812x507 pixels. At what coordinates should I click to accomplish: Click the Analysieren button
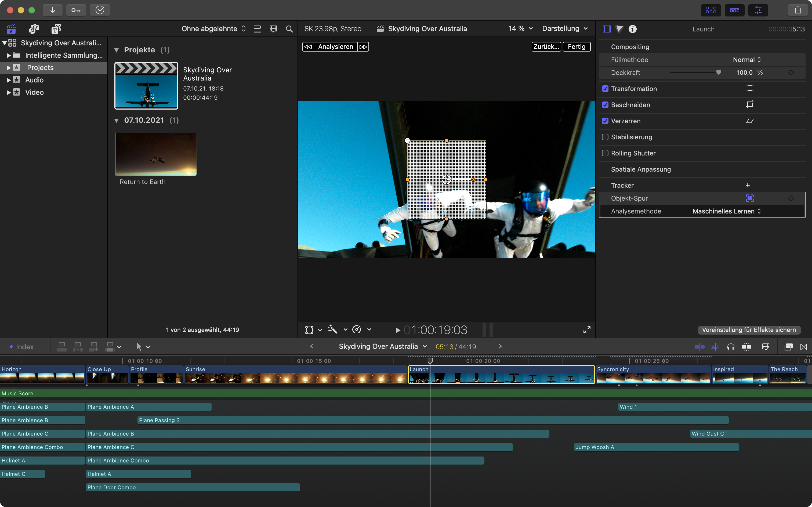coord(335,47)
